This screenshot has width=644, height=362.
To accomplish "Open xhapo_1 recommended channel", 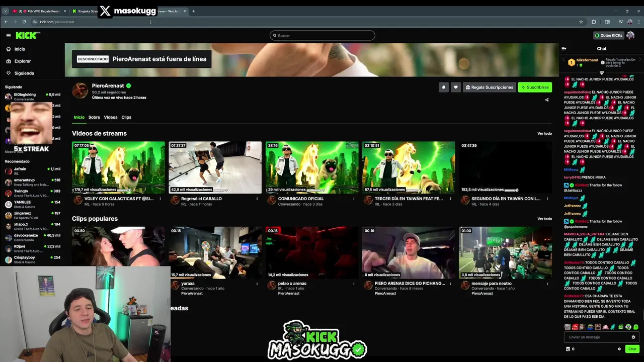I will click(x=32, y=226).
